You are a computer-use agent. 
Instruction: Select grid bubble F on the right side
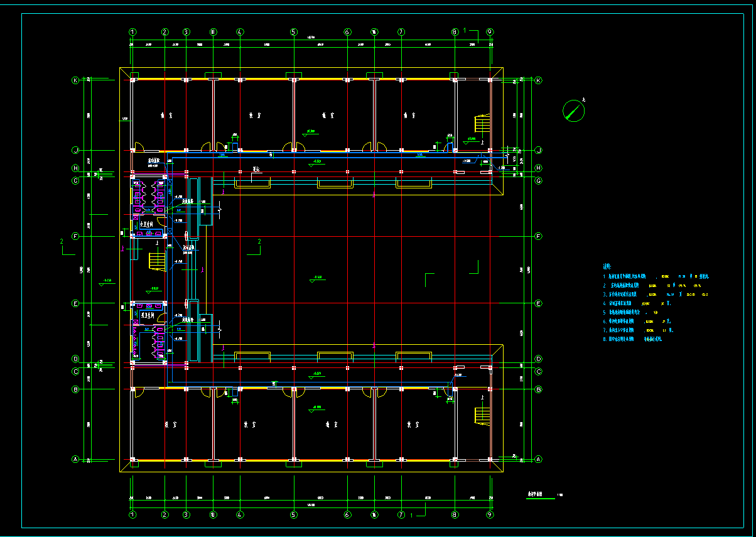point(538,236)
